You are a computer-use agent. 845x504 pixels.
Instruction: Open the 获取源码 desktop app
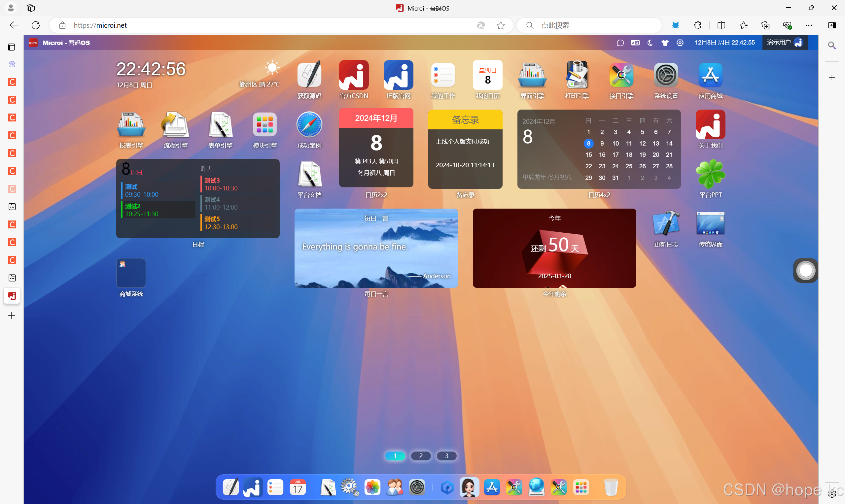coord(309,75)
